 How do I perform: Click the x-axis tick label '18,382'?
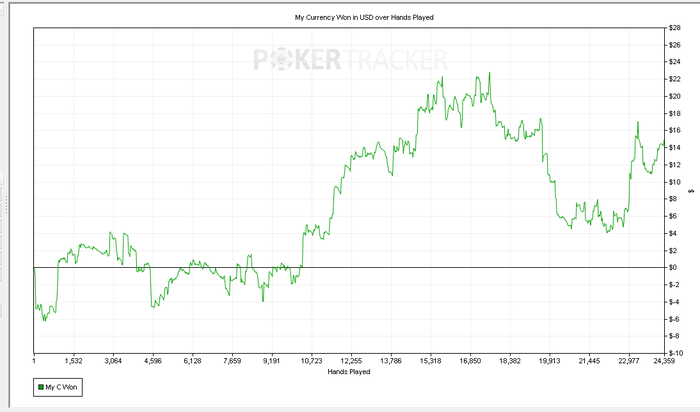point(510,361)
